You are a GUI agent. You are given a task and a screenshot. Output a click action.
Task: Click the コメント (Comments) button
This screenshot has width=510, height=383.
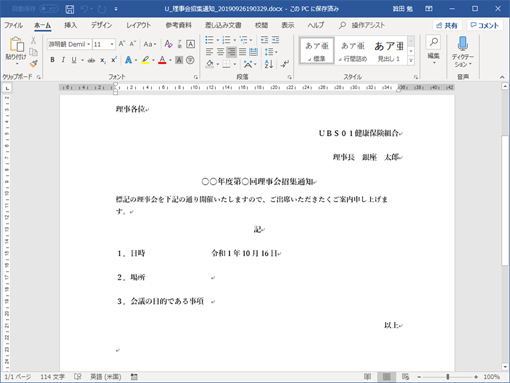tap(484, 25)
